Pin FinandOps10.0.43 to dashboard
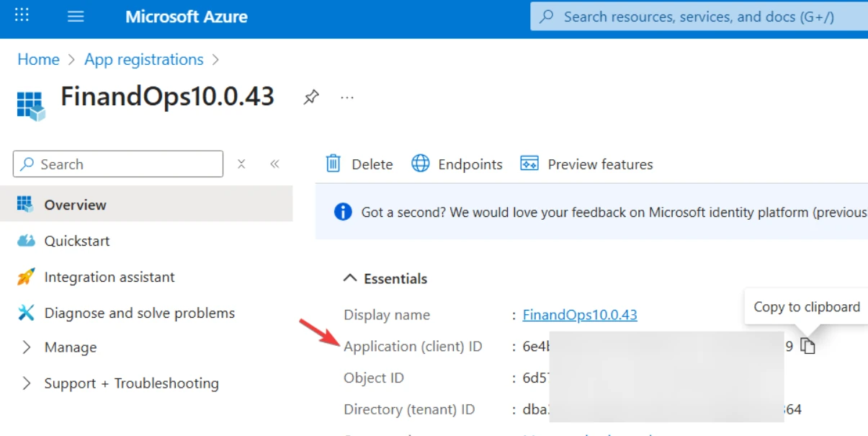The width and height of the screenshot is (868, 436). coord(310,97)
